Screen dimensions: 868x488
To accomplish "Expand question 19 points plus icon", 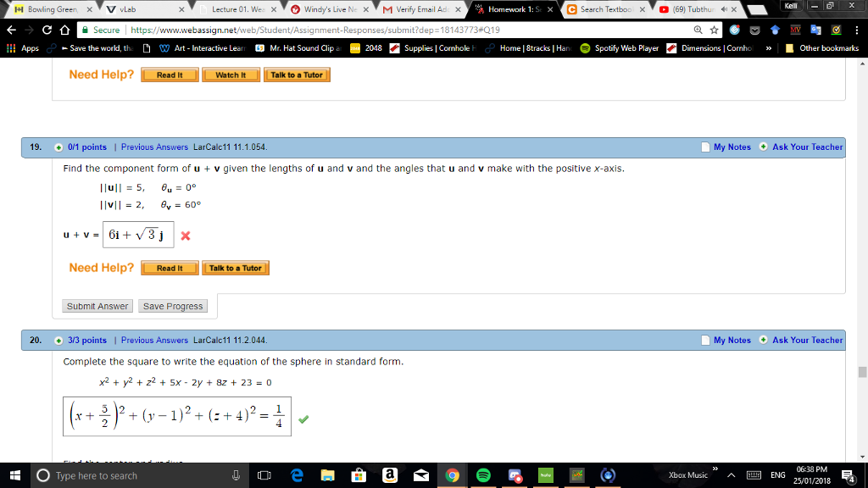I will click(58, 147).
